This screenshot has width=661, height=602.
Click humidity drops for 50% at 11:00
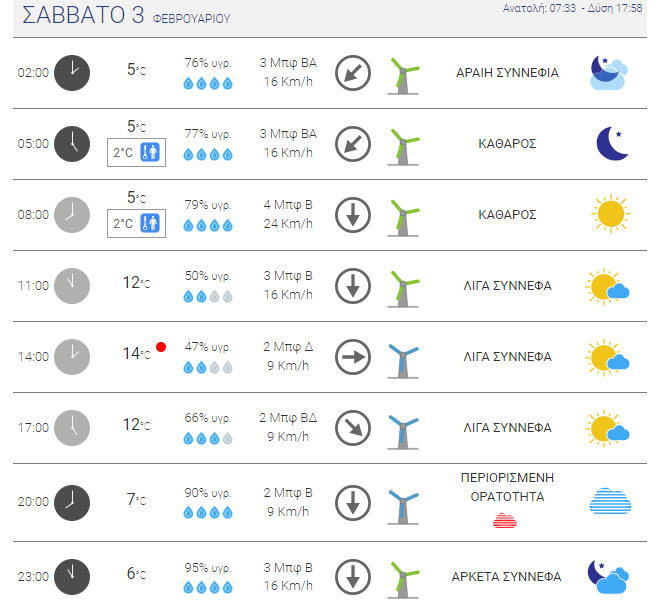pos(208,297)
